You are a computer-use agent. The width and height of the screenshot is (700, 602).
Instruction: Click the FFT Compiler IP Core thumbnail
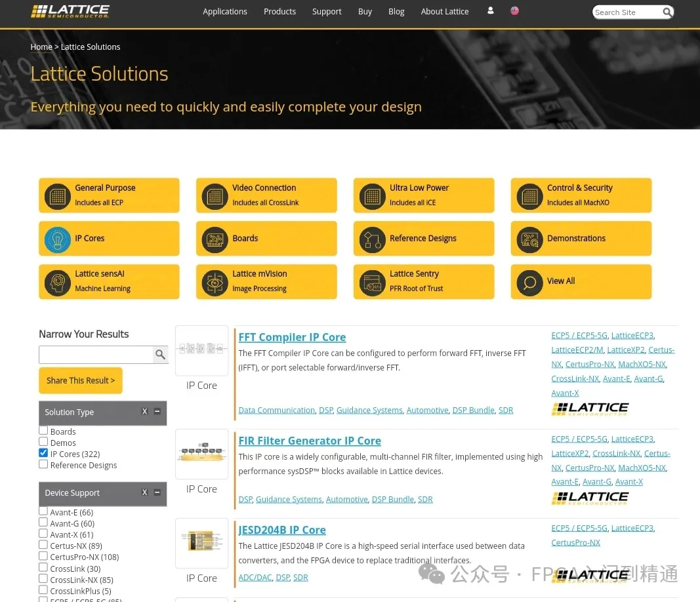pyautogui.click(x=201, y=350)
